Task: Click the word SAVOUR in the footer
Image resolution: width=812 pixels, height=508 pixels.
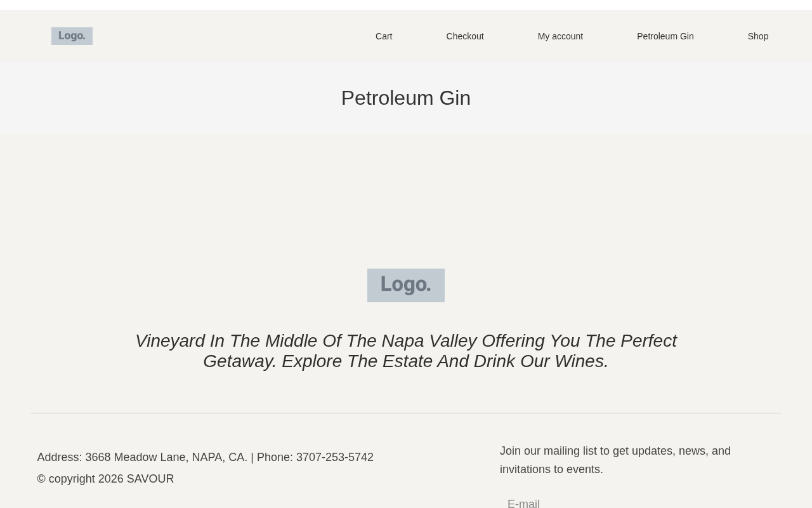Action: coord(150,479)
